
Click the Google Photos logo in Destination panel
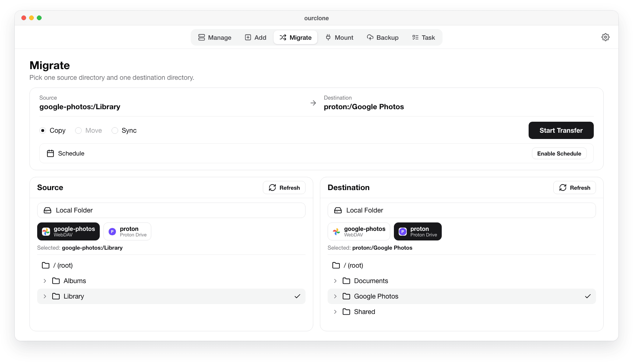pos(336,232)
